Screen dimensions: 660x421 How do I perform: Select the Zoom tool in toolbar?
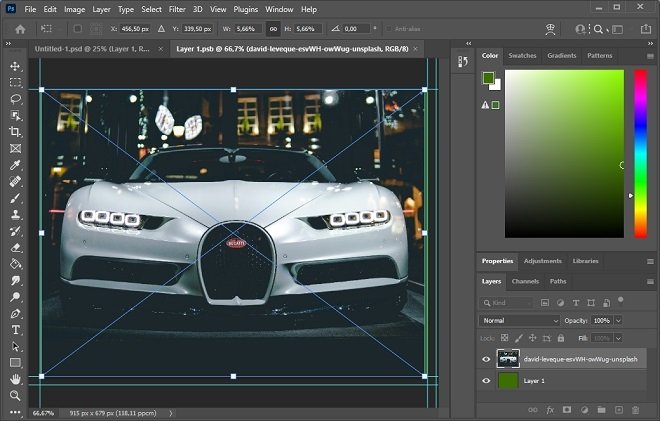[15, 395]
